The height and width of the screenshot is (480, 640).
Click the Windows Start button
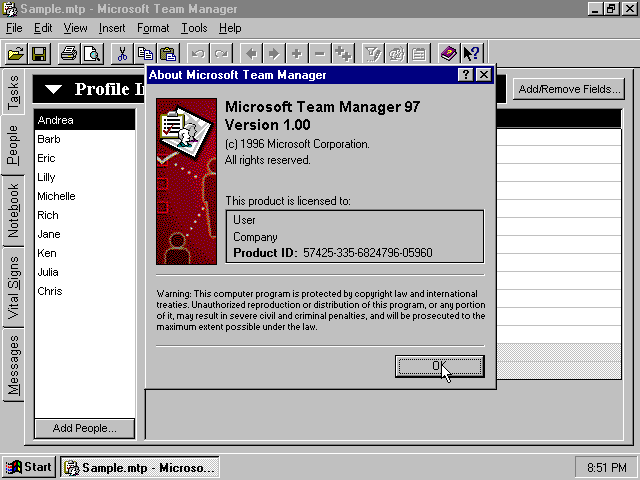[x=29, y=467]
